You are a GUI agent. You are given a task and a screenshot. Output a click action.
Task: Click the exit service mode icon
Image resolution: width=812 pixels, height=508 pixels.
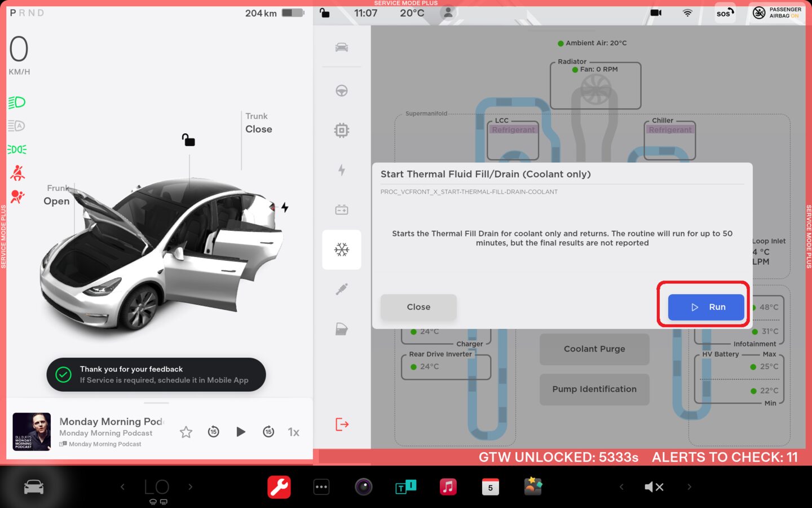click(x=342, y=424)
